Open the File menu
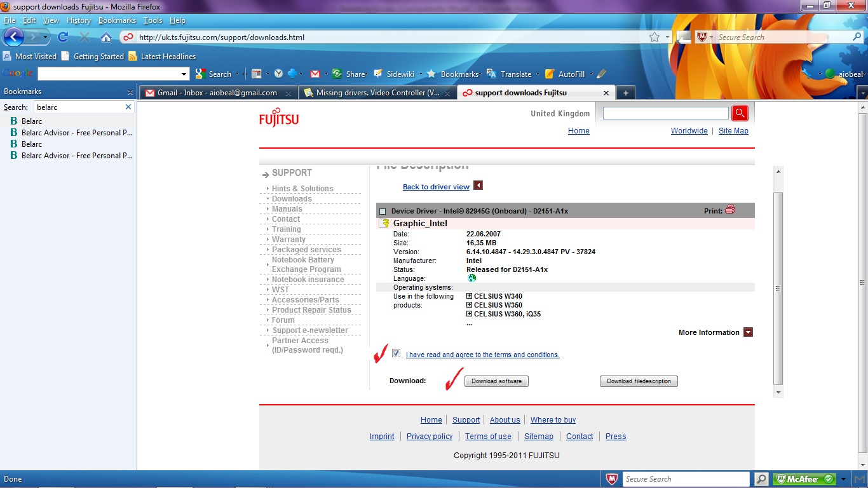The height and width of the screenshot is (488, 868). coord(9,20)
